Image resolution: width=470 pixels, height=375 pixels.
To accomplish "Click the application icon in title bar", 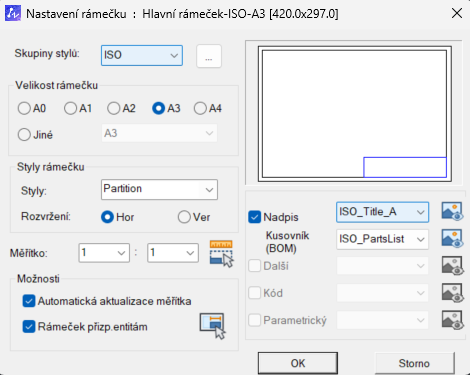I will (13, 14).
